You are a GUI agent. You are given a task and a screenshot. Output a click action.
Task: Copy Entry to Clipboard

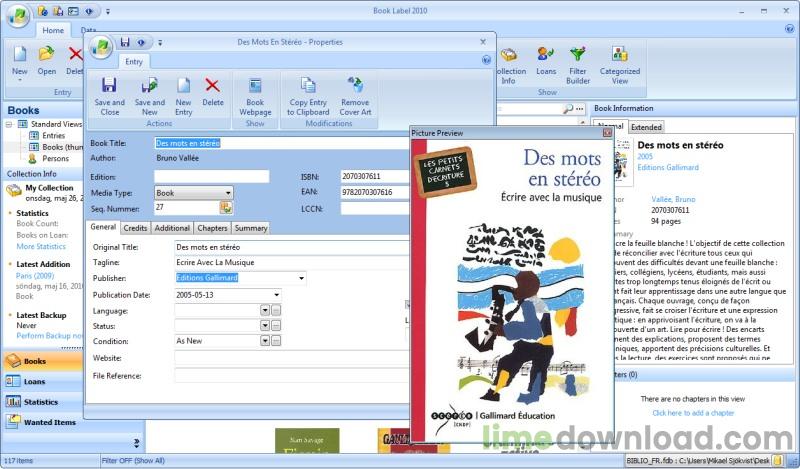308,96
